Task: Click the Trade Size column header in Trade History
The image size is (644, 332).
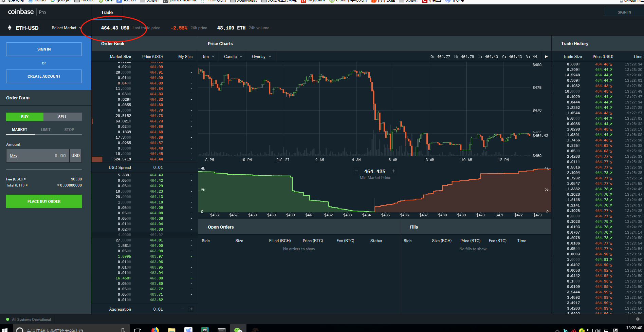Action: tap(572, 57)
